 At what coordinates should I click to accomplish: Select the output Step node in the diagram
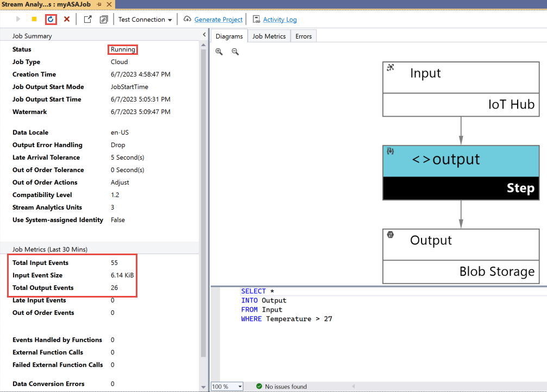[x=461, y=173]
